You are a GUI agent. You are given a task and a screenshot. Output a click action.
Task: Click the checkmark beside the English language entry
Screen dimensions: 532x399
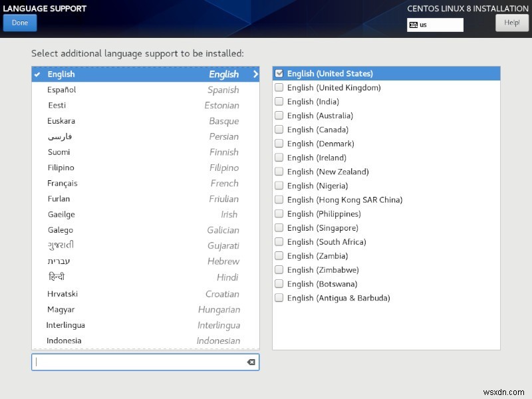click(37, 74)
